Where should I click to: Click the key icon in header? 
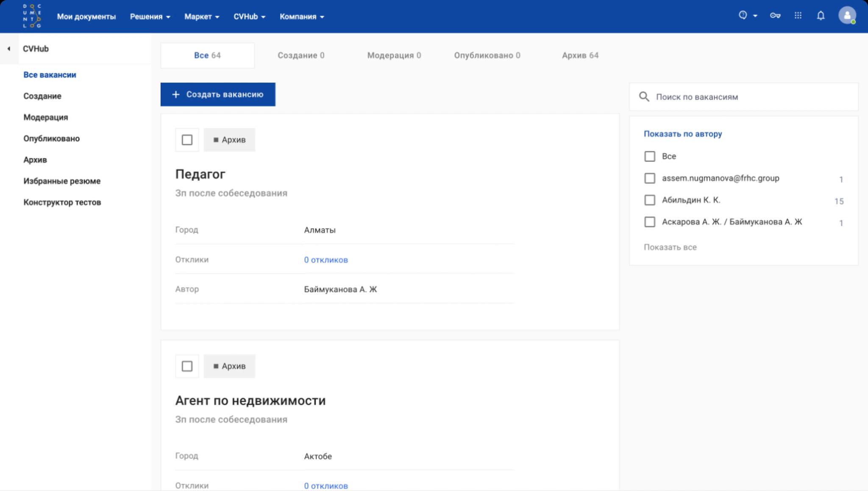coord(775,16)
